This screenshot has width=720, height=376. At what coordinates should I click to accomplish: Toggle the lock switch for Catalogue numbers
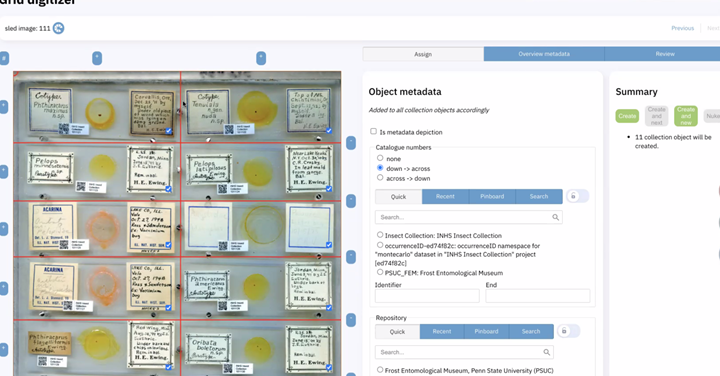pyautogui.click(x=577, y=196)
